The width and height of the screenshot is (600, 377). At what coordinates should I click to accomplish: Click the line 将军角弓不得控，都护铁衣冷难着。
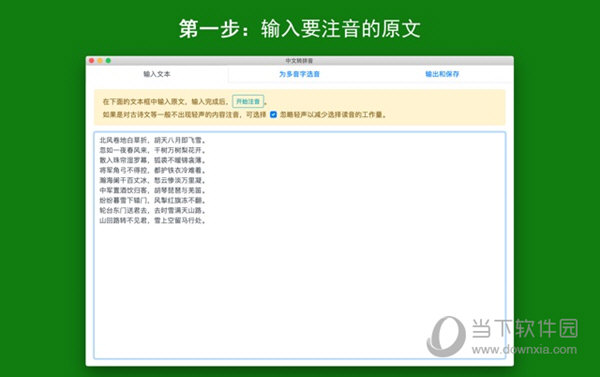[x=153, y=170]
